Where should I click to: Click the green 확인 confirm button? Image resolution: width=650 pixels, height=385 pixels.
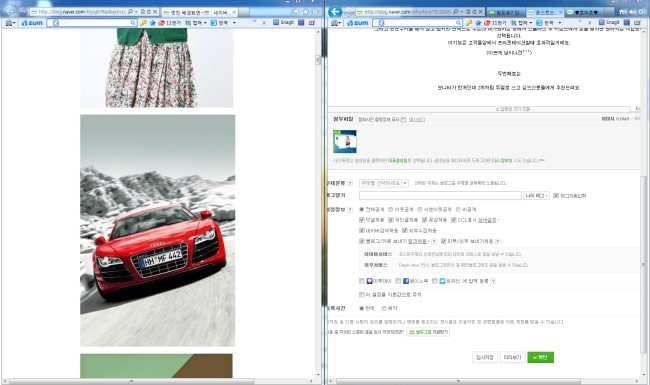541,357
